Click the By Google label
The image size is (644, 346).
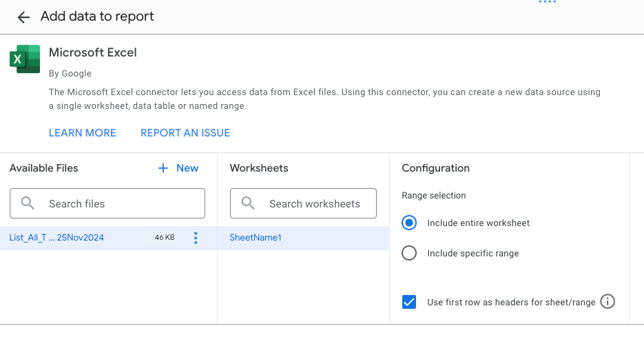(x=70, y=74)
